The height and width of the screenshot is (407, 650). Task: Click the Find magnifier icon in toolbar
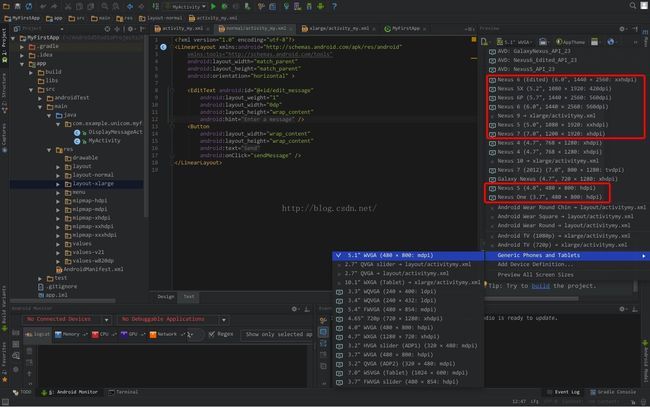coord(104,6)
